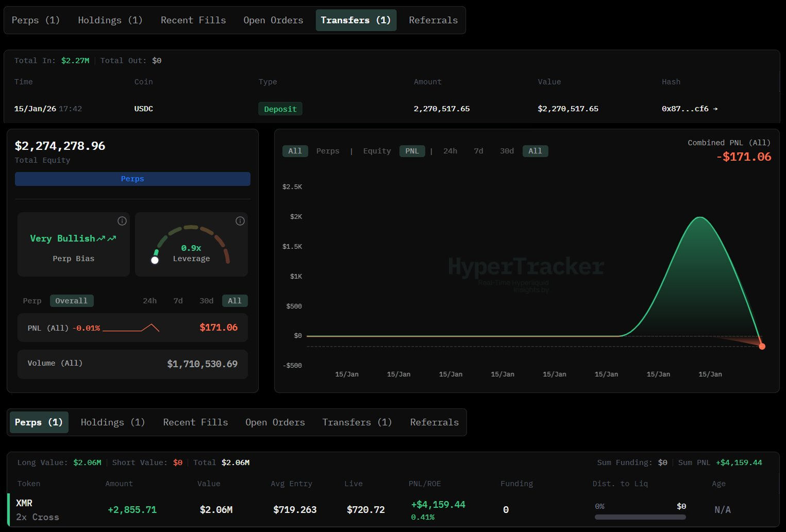Click the info icon on Leverage card

[x=240, y=221]
